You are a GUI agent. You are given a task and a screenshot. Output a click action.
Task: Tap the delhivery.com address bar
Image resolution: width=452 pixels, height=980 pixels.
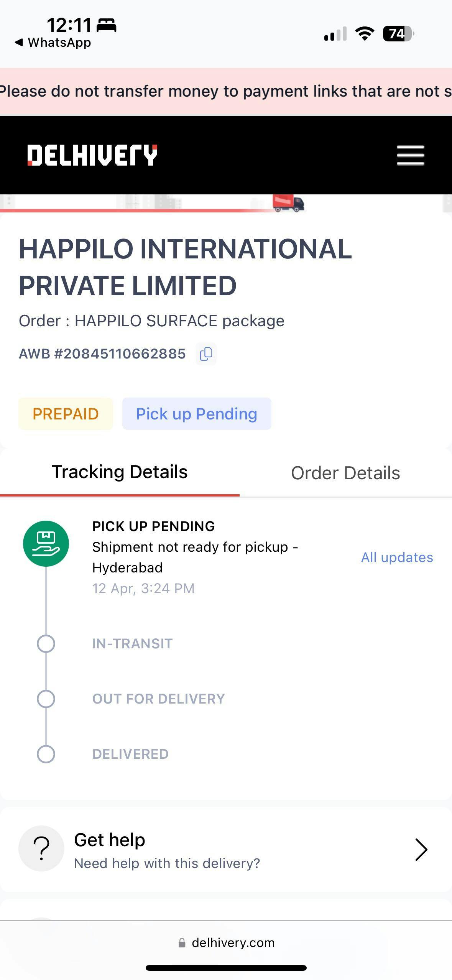tap(233, 943)
